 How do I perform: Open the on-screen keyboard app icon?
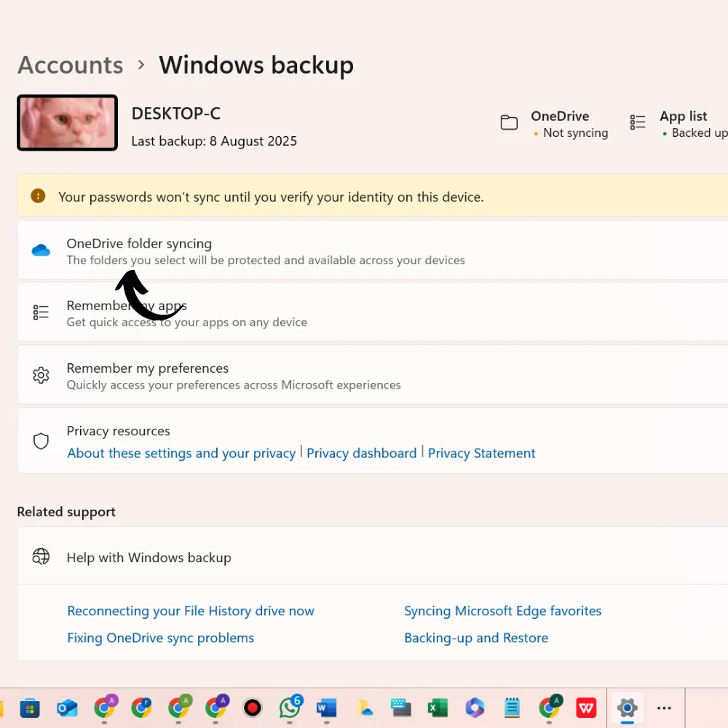[401, 708]
